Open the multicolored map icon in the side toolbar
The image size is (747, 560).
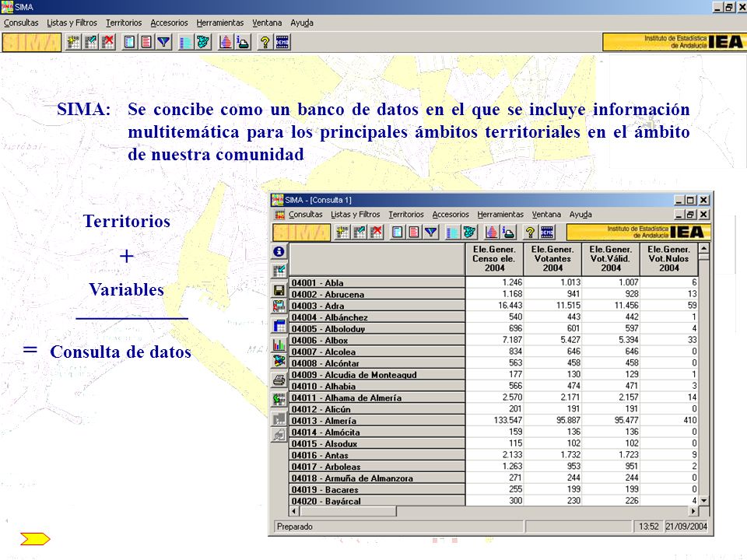click(x=279, y=361)
